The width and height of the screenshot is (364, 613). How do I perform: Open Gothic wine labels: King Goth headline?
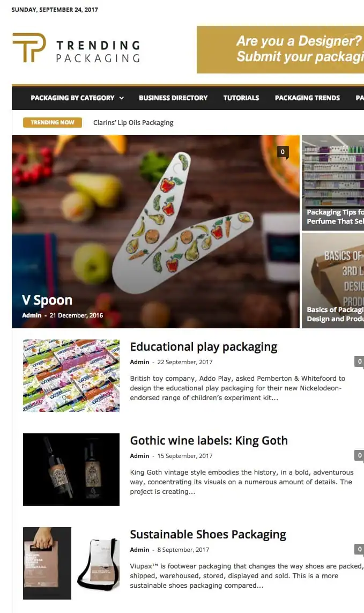click(209, 441)
